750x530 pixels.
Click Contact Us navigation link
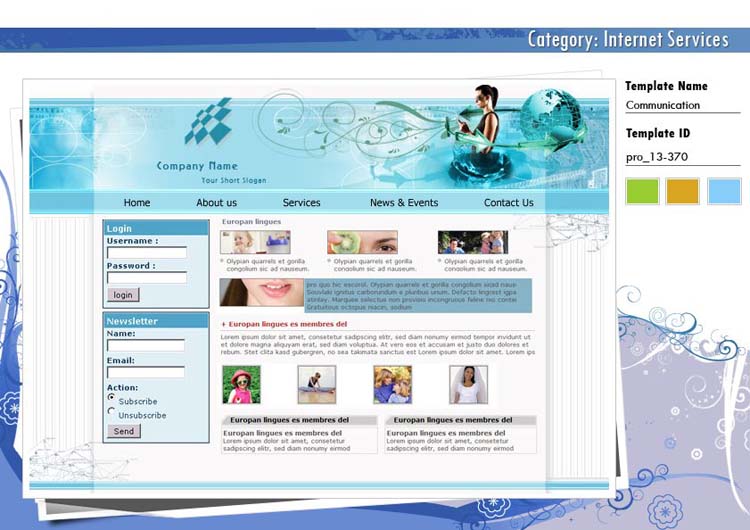click(508, 203)
